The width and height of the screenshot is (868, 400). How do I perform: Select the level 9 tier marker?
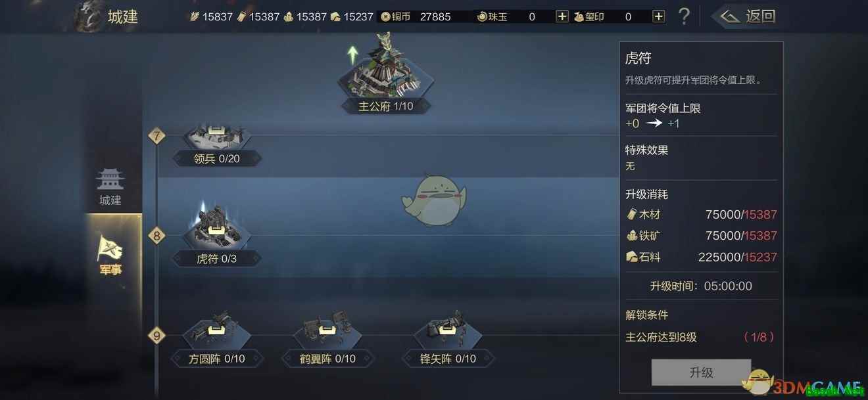157,336
